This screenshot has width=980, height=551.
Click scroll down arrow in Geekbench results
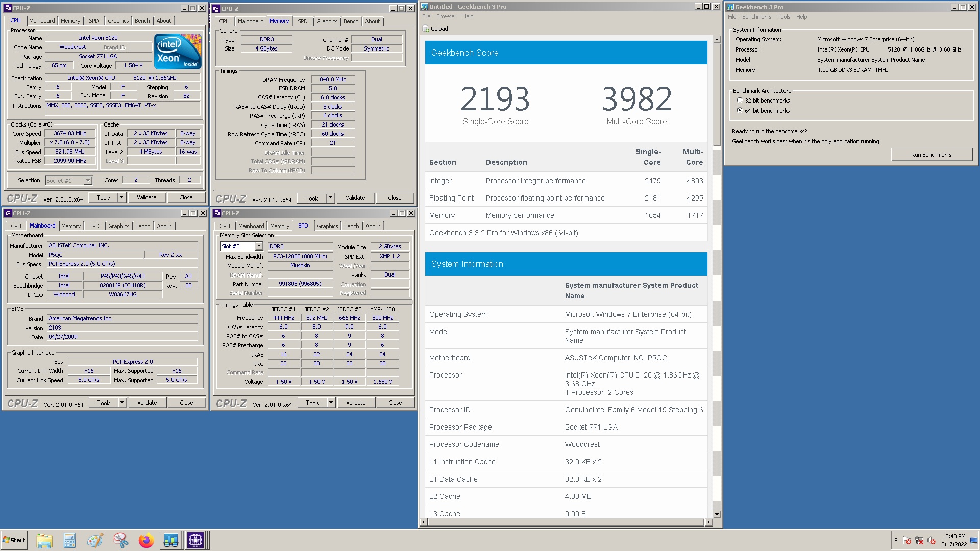click(717, 514)
